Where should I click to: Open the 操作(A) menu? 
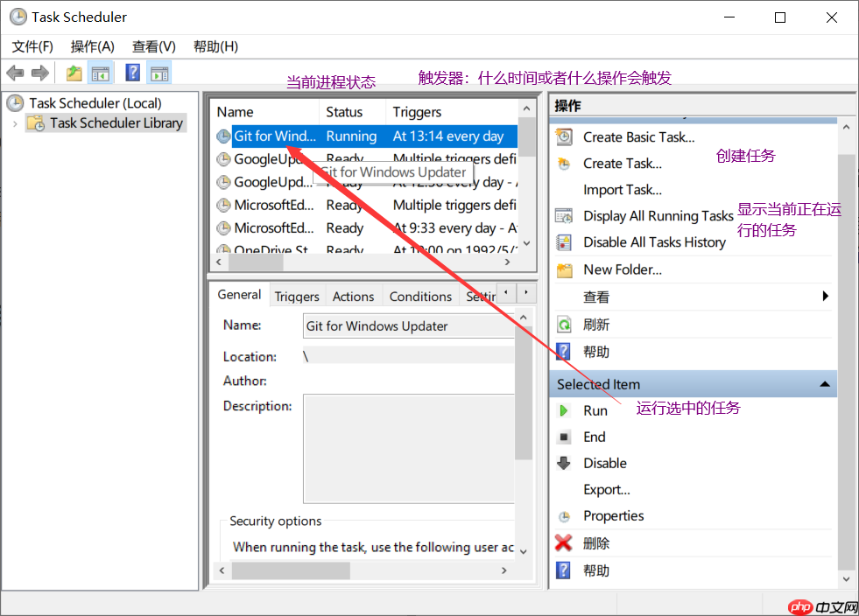point(93,46)
